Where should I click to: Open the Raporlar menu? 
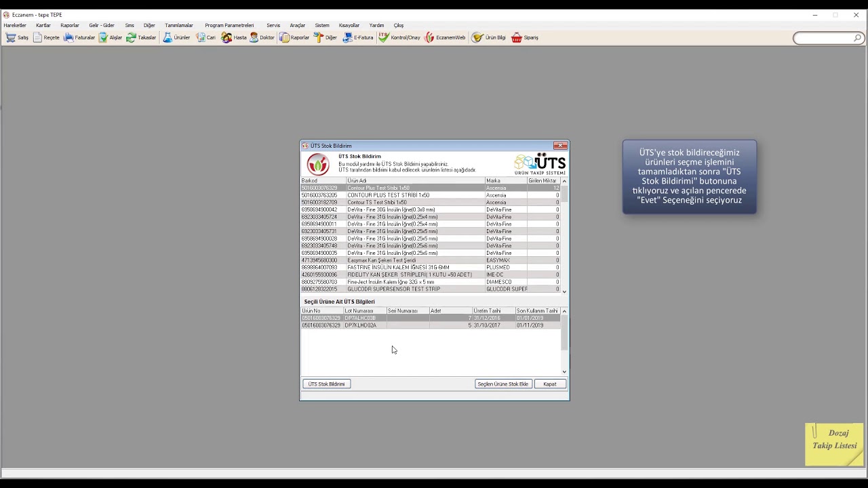[x=70, y=25]
